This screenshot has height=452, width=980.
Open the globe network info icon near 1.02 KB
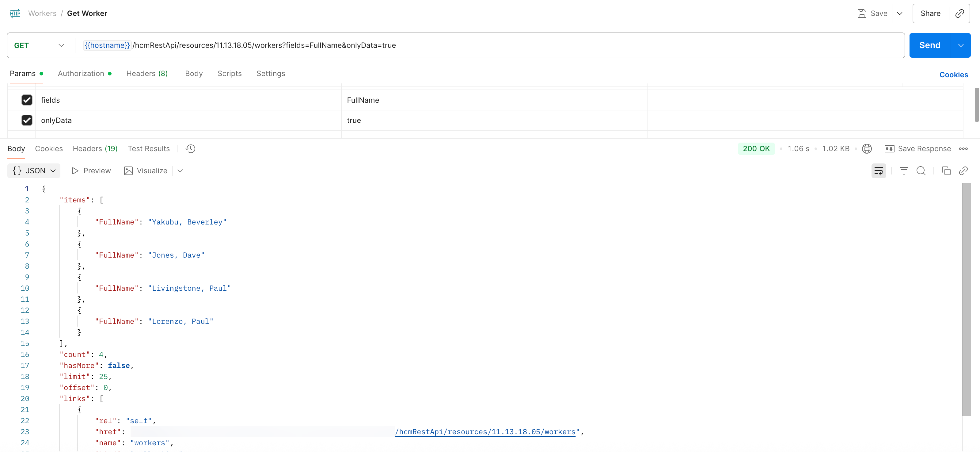[867, 148]
